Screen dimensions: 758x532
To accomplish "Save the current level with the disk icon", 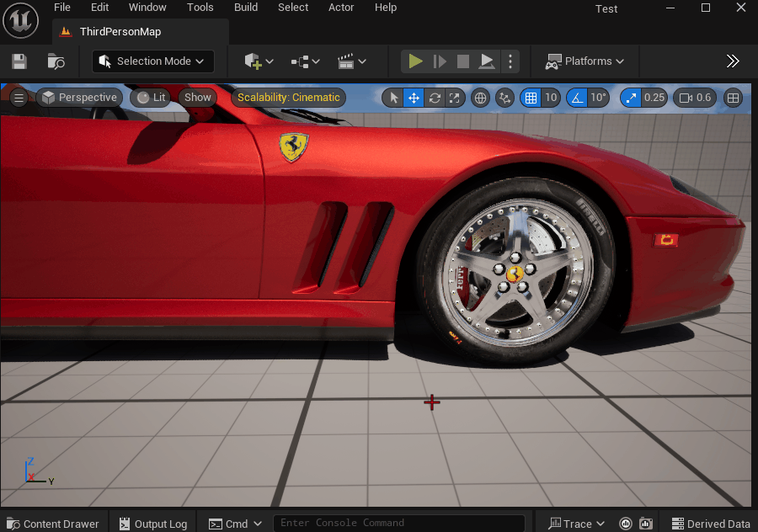I will tap(19, 61).
